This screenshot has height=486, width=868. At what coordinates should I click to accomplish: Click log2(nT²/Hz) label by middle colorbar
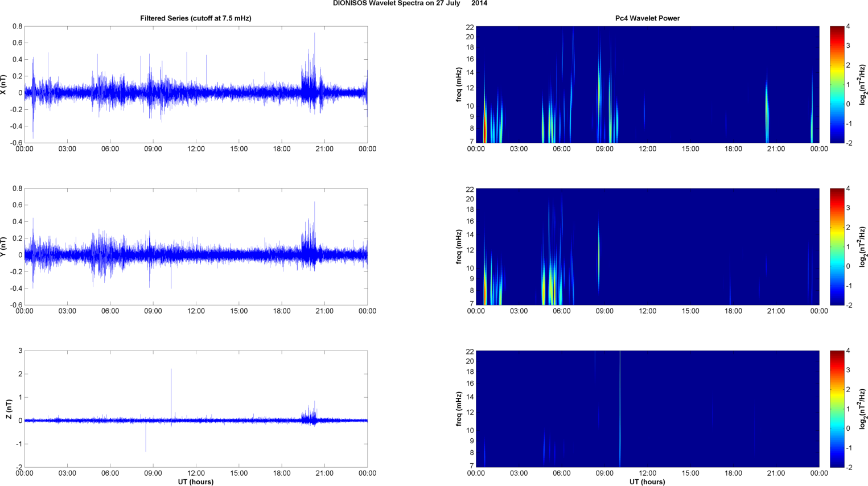click(x=863, y=246)
